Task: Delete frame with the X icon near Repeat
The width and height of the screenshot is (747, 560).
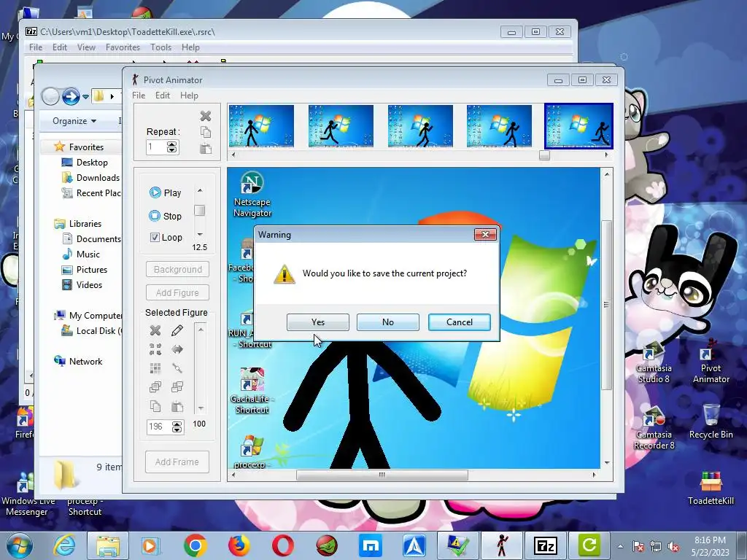Action: tap(206, 116)
